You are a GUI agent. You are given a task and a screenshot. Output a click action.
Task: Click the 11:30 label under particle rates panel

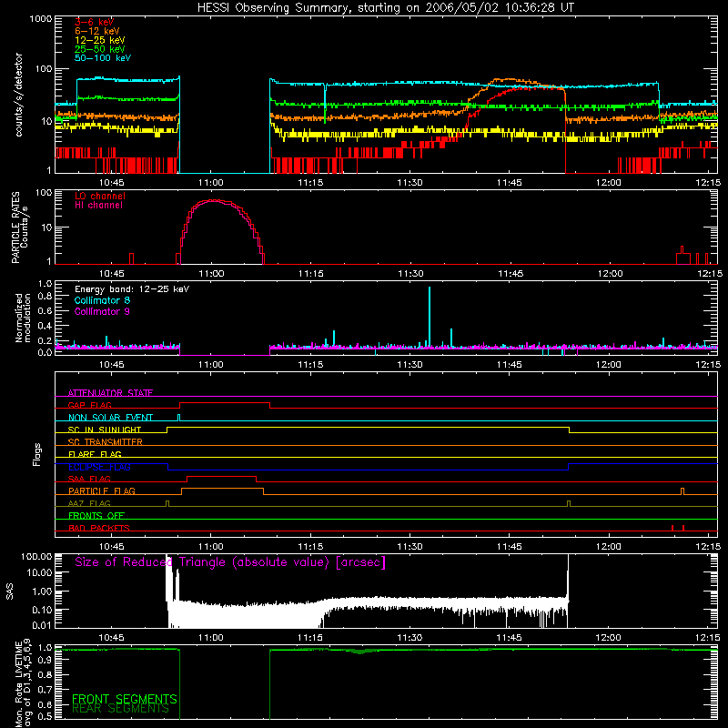[410, 274]
